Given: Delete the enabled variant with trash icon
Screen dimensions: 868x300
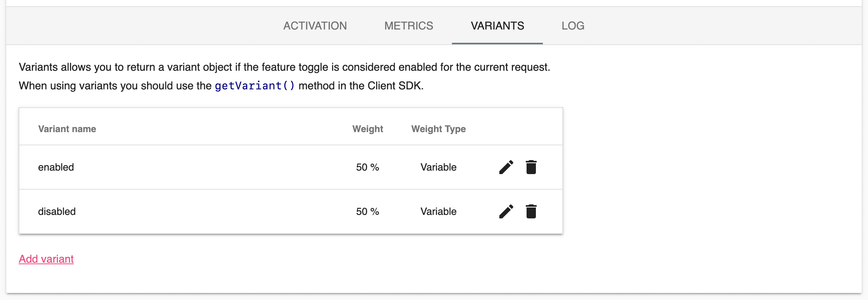Looking at the screenshot, I should [531, 167].
